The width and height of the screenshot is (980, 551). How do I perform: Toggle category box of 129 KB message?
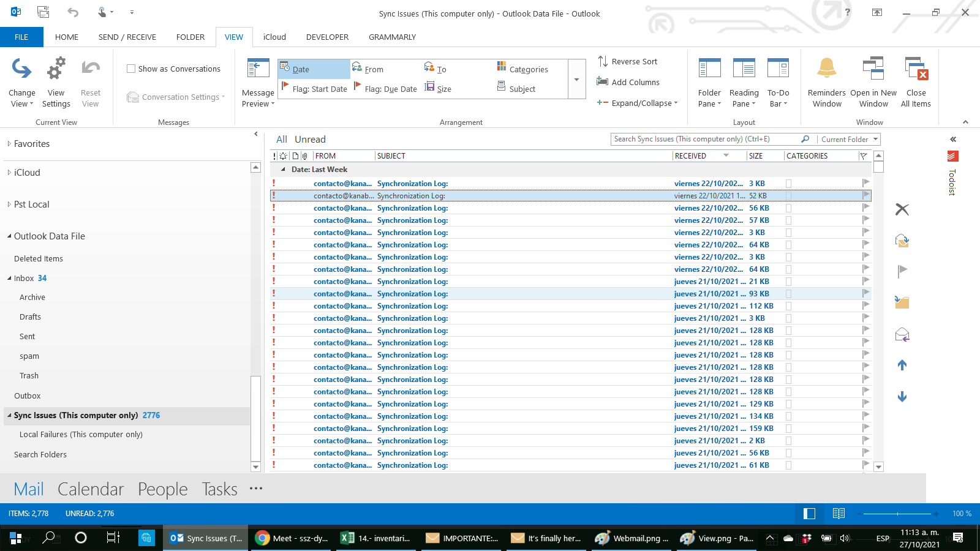pyautogui.click(x=789, y=404)
